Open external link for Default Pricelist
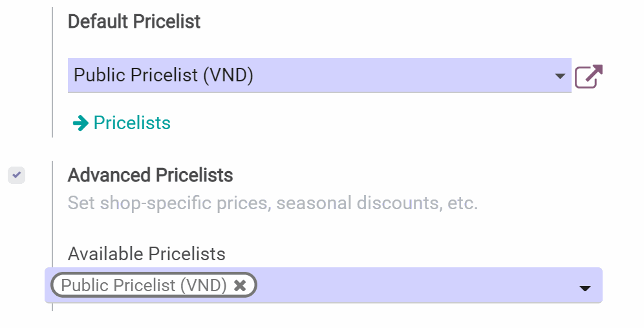 coord(588,77)
